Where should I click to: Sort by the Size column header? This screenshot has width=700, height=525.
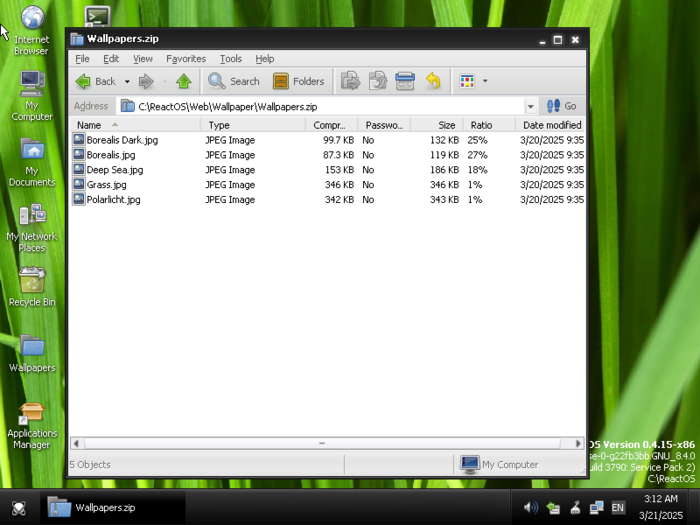pos(446,125)
